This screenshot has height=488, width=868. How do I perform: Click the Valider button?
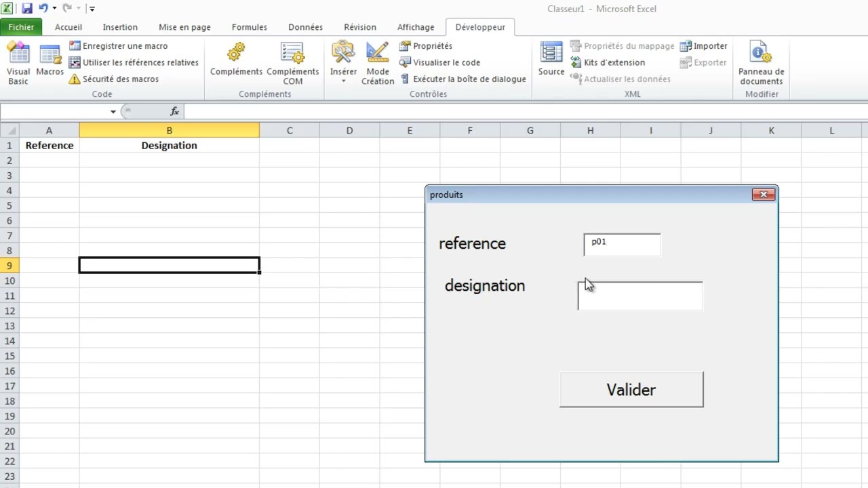[x=631, y=390]
